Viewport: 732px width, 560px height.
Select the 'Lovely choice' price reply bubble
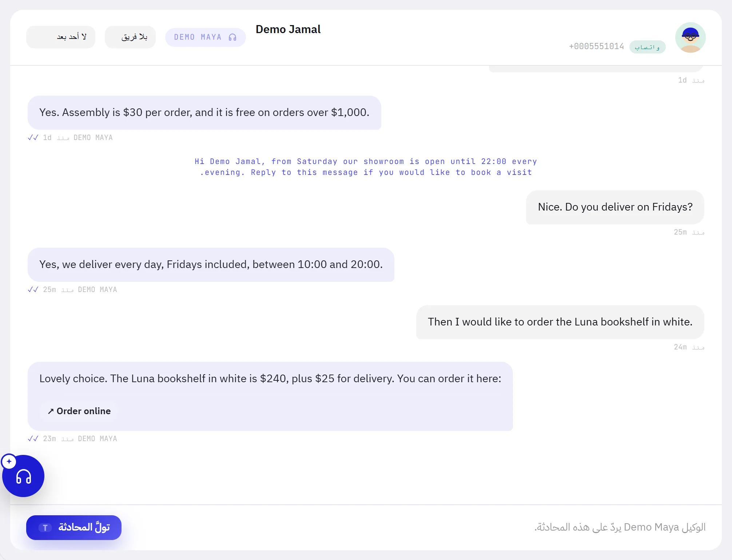(x=270, y=396)
